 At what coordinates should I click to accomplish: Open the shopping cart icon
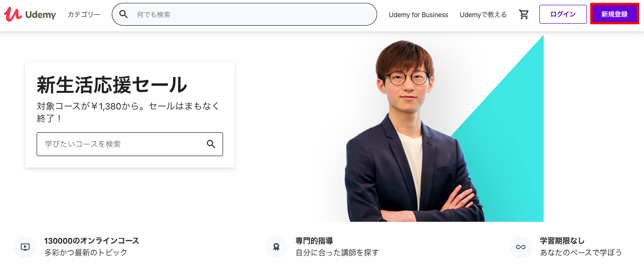coord(524,14)
